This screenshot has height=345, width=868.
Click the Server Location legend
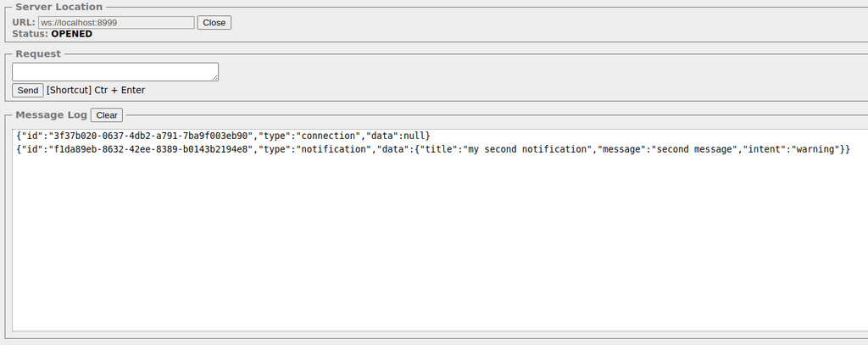[x=58, y=7]
